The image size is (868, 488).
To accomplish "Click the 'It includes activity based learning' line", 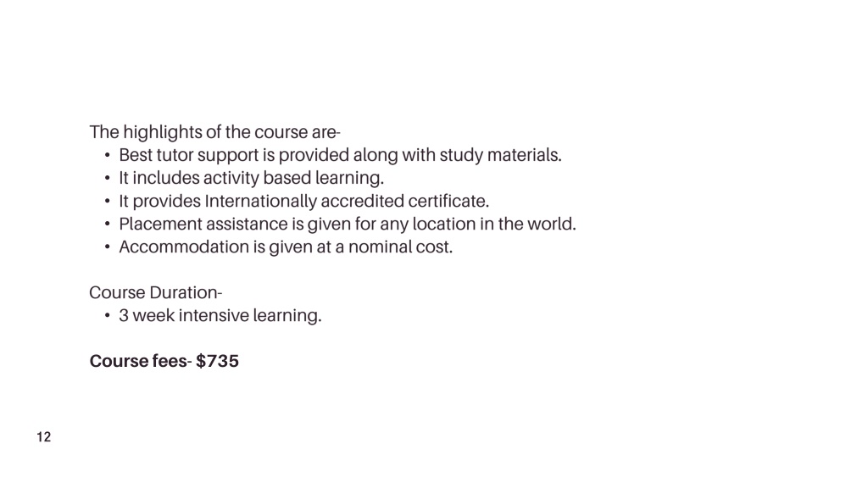I will (x=251, y=178).
